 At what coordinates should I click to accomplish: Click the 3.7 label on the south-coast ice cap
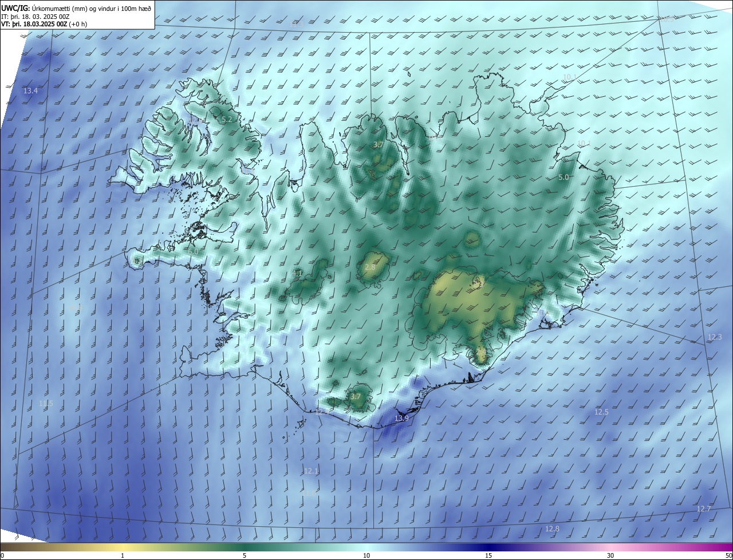click(356, 396)
